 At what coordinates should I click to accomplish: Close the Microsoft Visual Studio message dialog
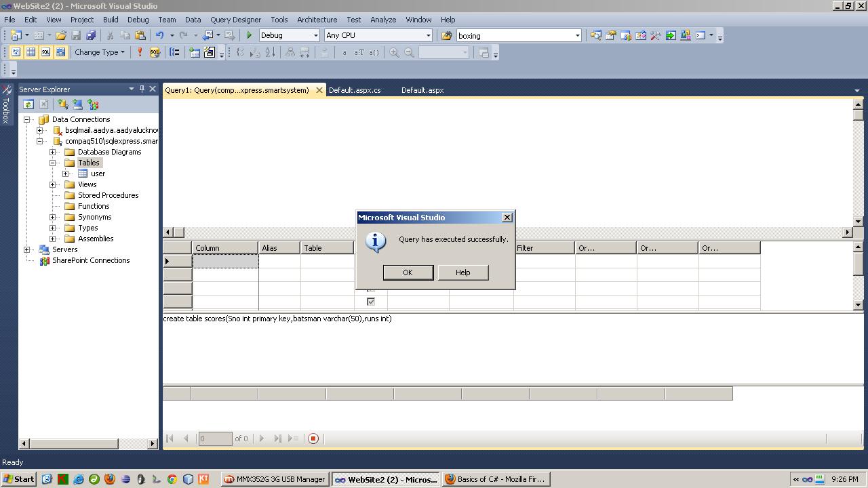pos(507,218)
